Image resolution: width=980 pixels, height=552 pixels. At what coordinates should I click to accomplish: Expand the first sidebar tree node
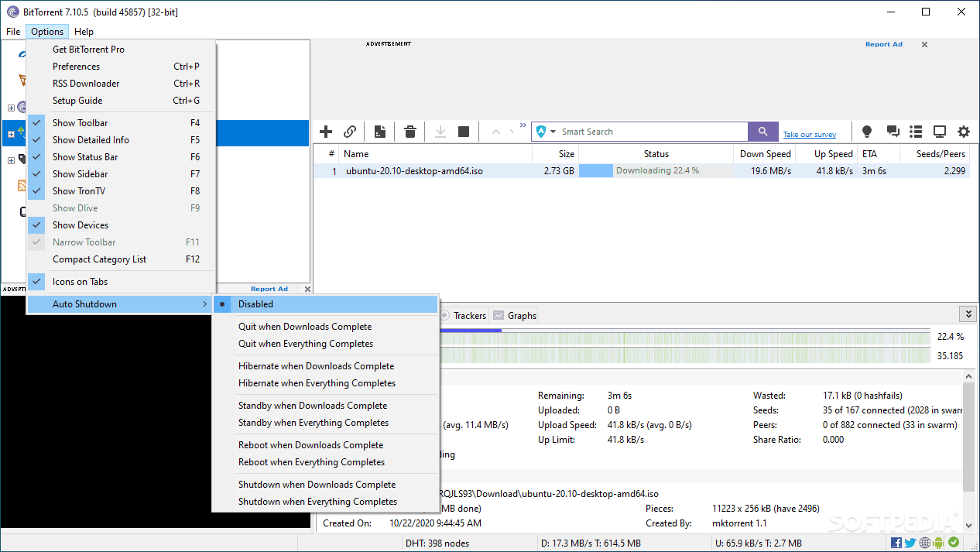[11, 108]
